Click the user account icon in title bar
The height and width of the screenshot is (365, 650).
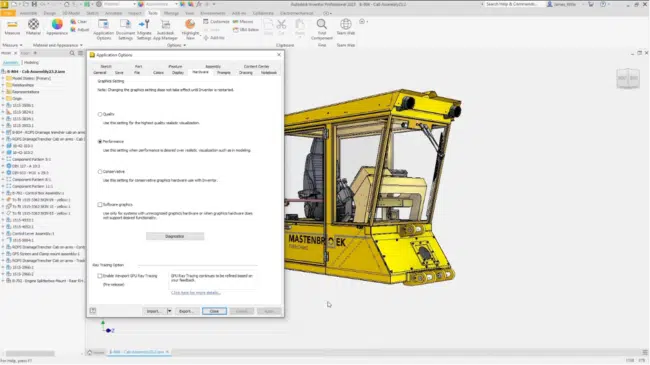click(x=550, y=4)
